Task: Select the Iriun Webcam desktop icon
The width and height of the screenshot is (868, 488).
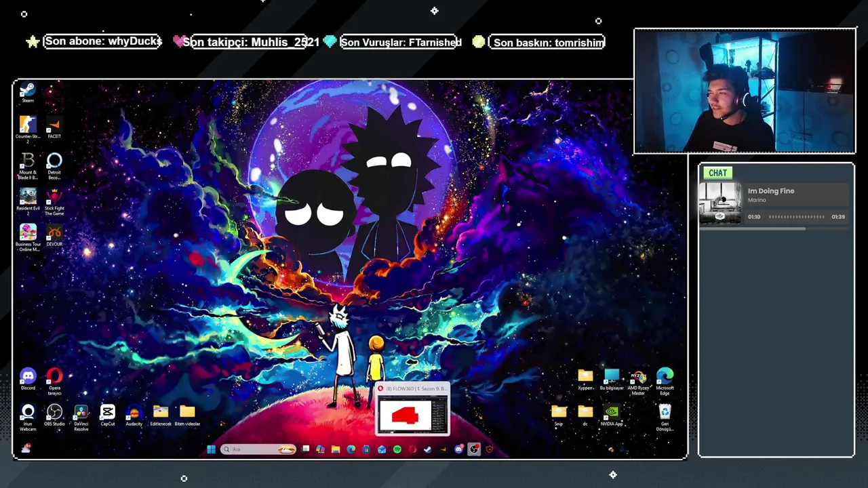Action: click(28, 418)
